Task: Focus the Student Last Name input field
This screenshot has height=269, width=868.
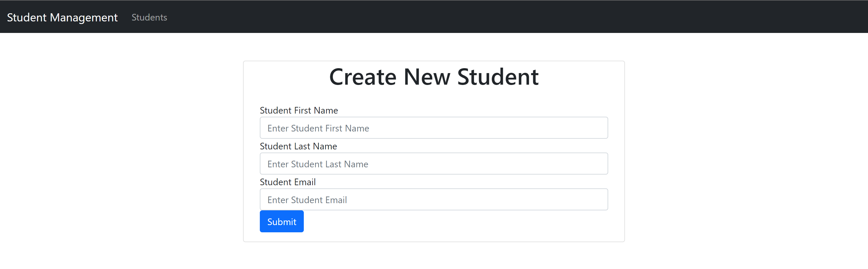Action: (434, 164)
